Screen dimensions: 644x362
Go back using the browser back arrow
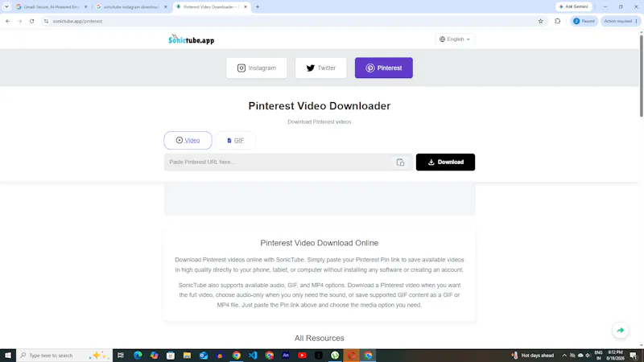(x=8, y=21)
